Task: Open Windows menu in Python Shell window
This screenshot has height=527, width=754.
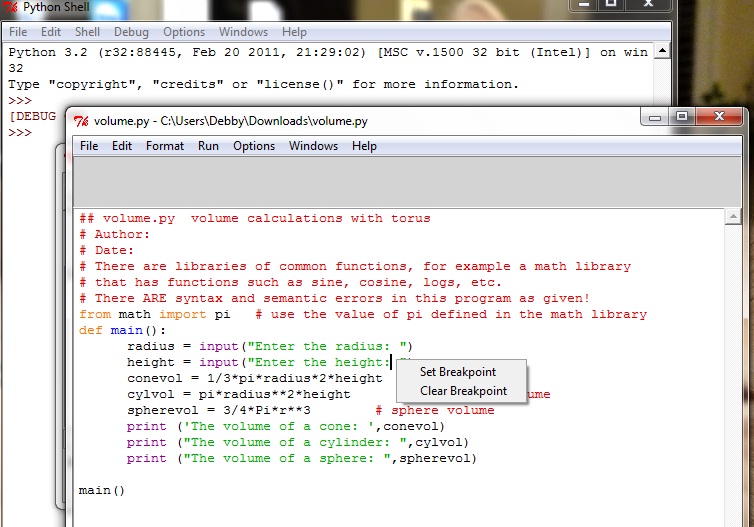Action: pos(243,32)
